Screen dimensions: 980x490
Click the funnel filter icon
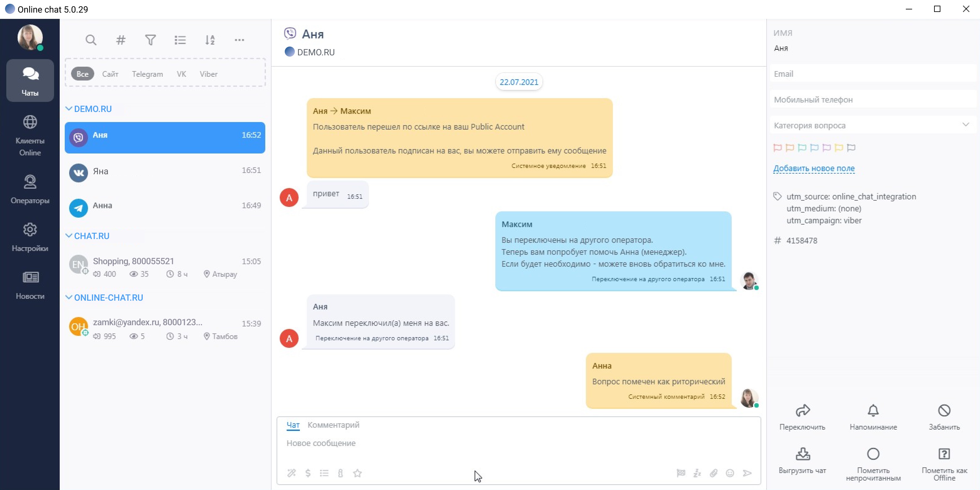tap(150, 40)
